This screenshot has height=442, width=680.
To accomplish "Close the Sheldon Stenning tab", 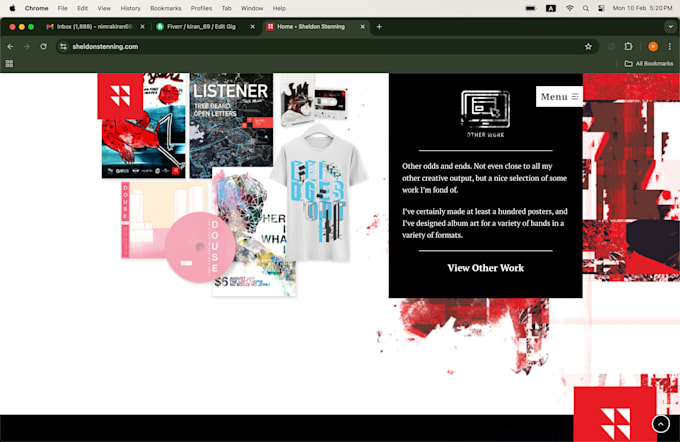I will point(363,26).
